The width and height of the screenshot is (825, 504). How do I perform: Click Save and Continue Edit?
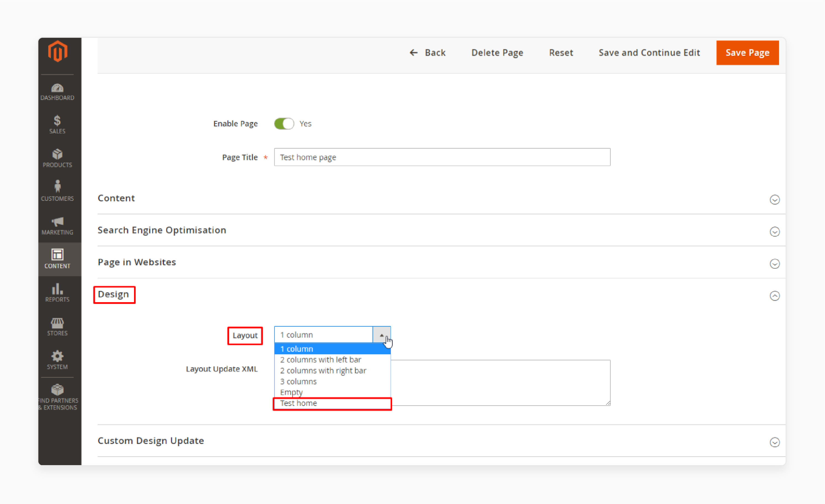point(649,53)
